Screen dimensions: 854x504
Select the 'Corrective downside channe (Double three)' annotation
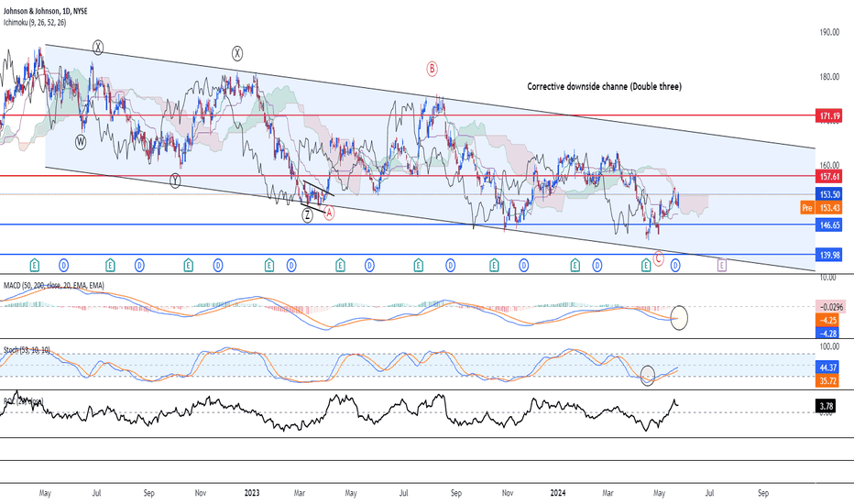point(604,86)
